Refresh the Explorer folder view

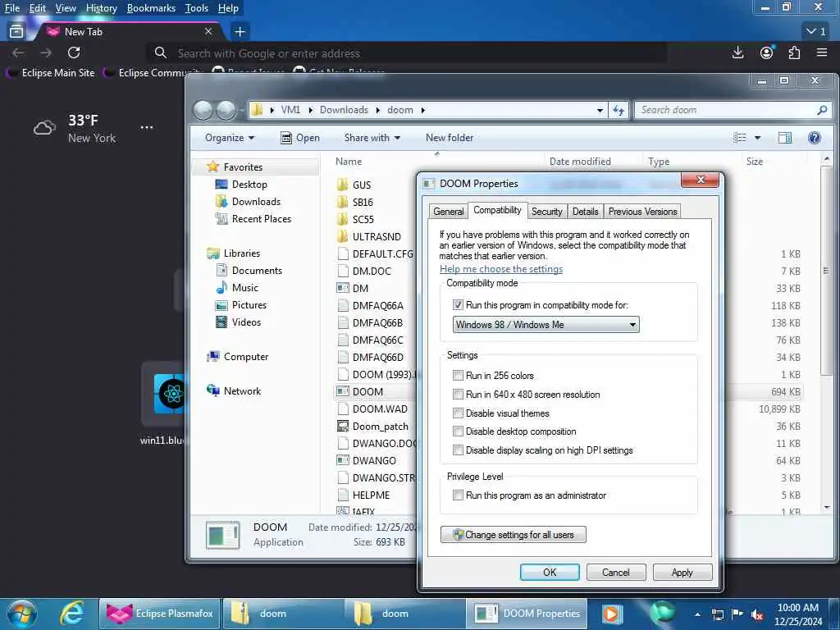(x=619, y=110)
